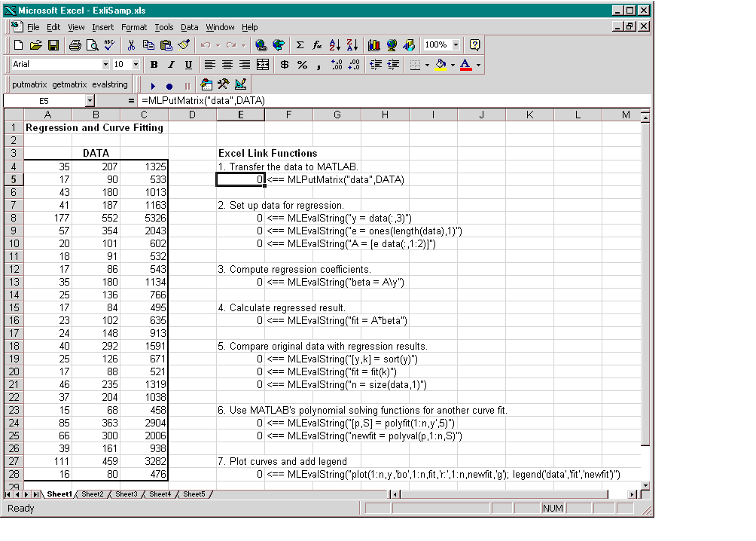The width and height of the screenshot is (756, 541).
Task: Toggle Bold formatting
Action: point(154,65)
